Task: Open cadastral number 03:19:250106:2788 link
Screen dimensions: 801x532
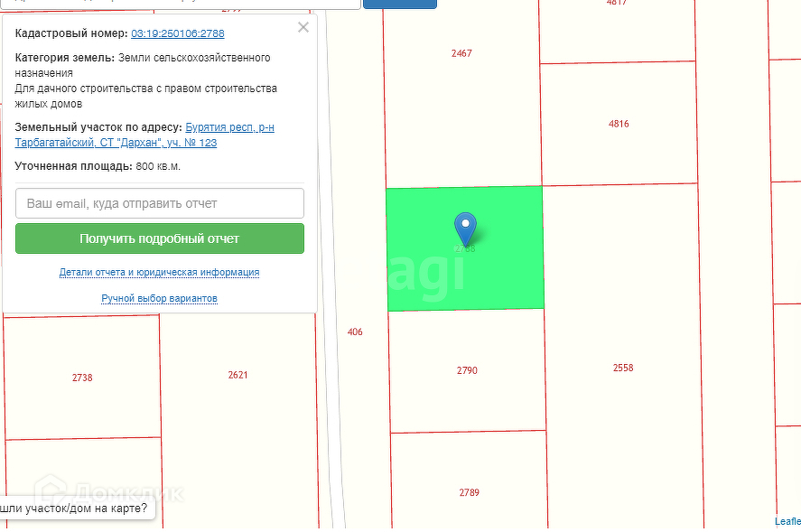Action: click(178, 33)
